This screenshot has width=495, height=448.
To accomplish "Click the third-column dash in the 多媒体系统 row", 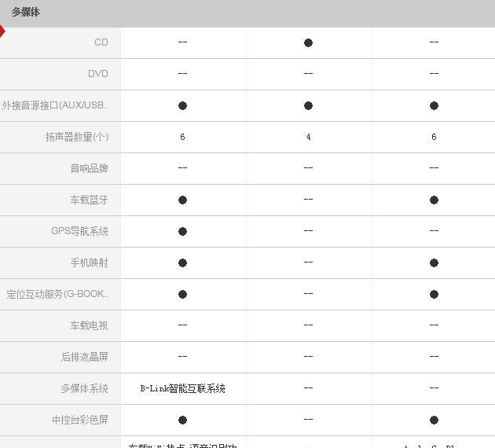I will pos(434,388).
